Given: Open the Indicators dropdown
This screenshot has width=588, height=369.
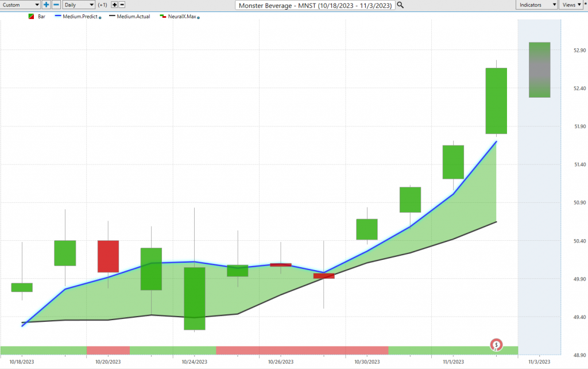Looking at the screenshot, I should pos(537,5).
